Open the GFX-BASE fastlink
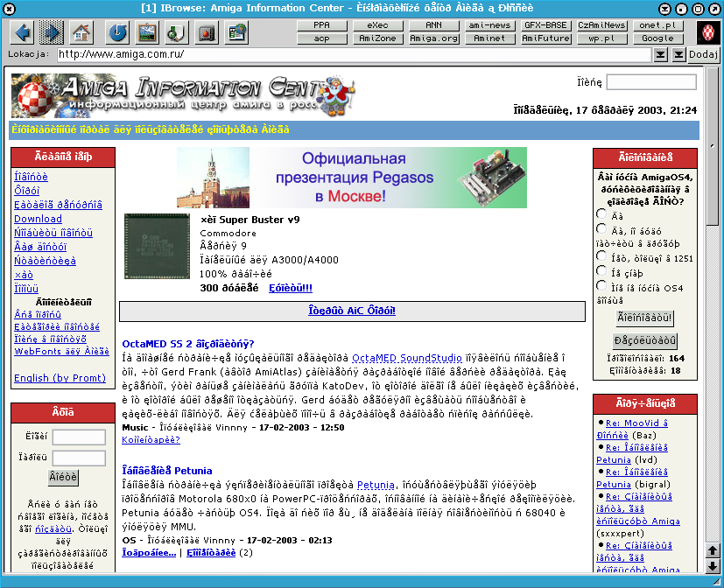 [545, 25]
